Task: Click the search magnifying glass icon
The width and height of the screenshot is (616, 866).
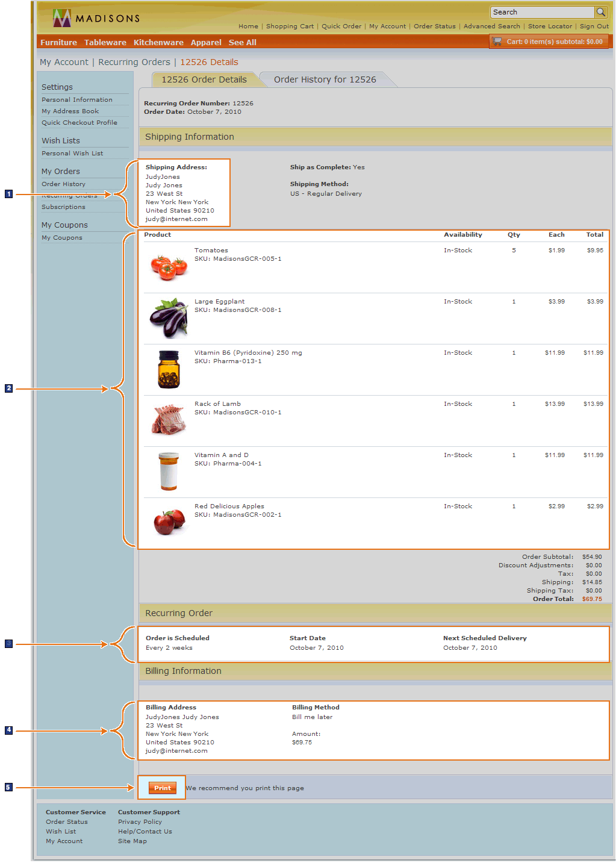Action: pos(601,11)
